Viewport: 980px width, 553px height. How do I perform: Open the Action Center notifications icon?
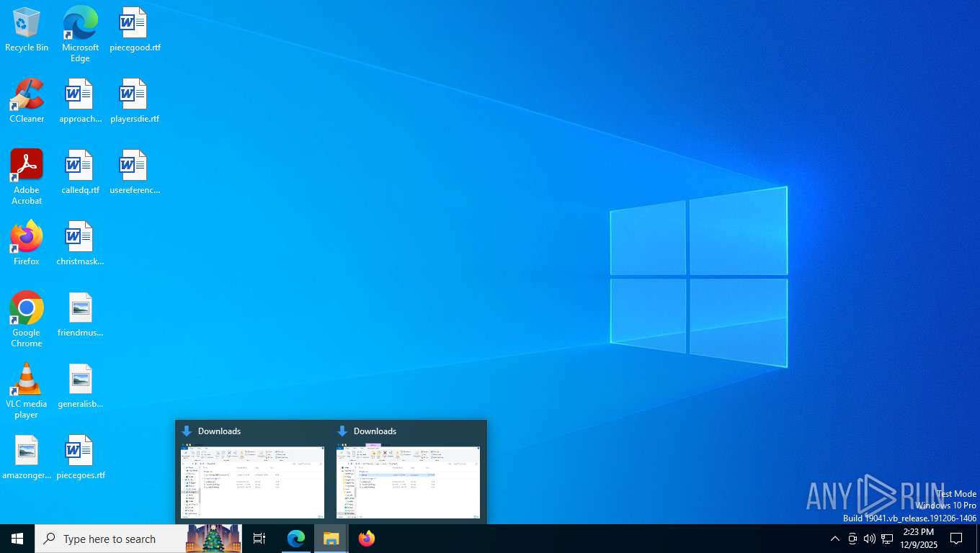click(956, 539)
